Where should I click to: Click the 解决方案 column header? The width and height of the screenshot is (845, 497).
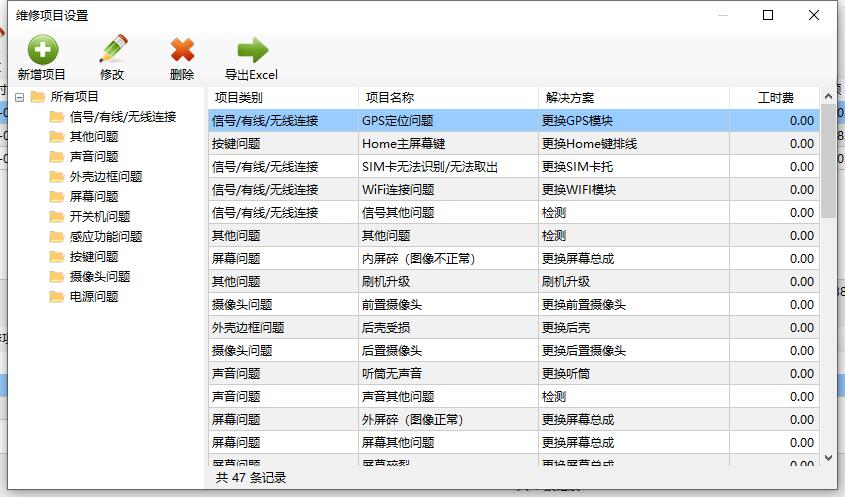pos(633,98)
